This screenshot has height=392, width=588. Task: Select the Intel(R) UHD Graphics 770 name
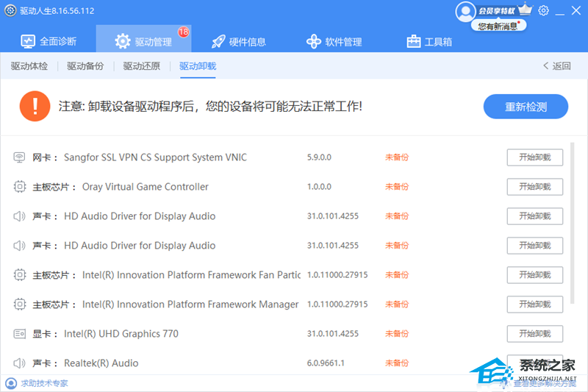click(x=121, y=333)
